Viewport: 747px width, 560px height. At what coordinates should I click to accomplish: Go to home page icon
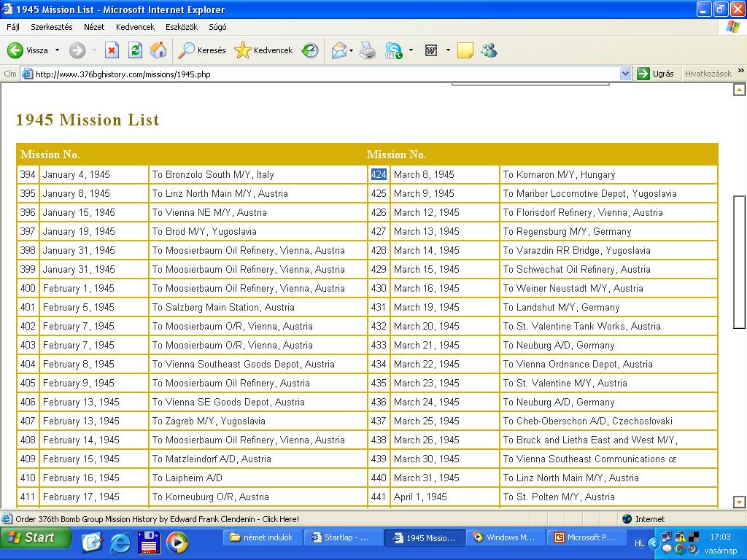point(158,50)
